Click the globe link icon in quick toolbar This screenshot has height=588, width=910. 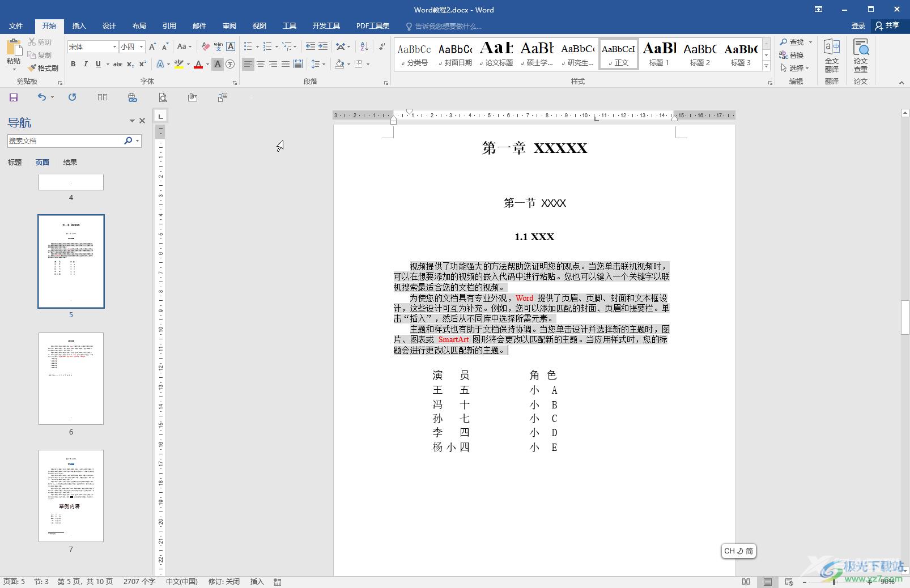(132, 97)
